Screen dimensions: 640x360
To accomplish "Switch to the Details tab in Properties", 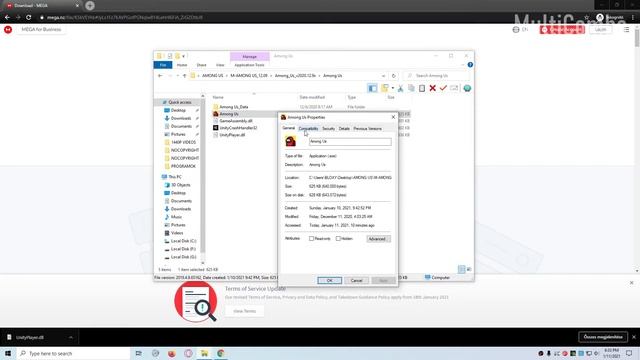I will tap(344, 129).
